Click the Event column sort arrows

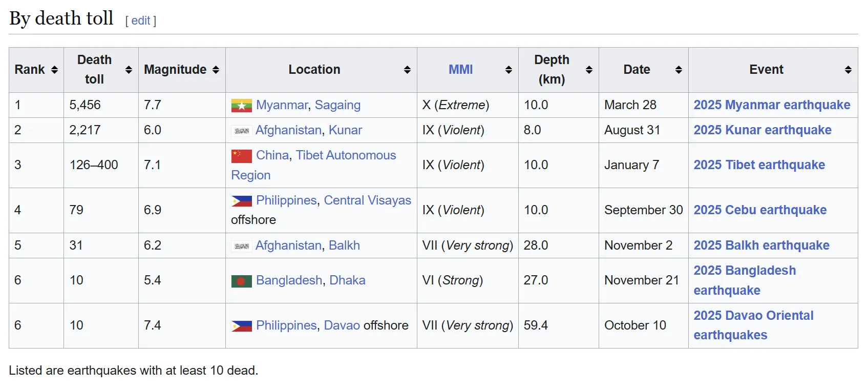coord(848,70)
